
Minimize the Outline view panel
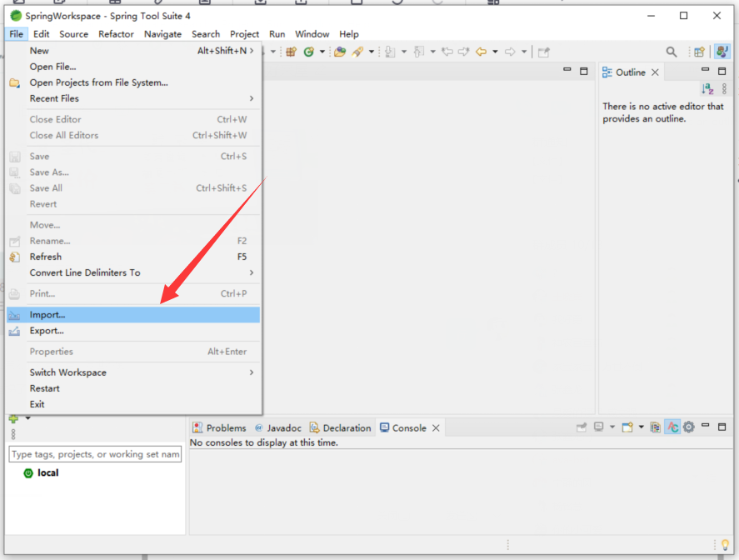pyautogui.click(x=705, y=70)
